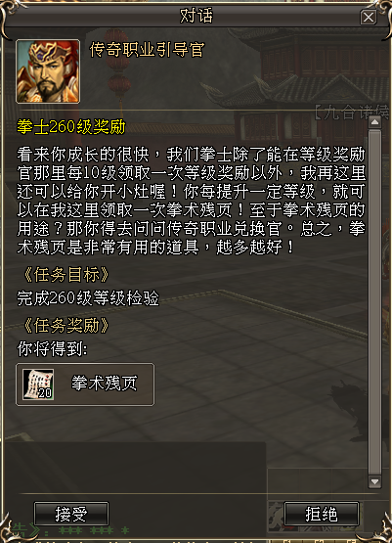The width and height of the screenshot is (392, 543).
Task: Click the 九合诸侯 name tag in background
Action: [352, 112]
